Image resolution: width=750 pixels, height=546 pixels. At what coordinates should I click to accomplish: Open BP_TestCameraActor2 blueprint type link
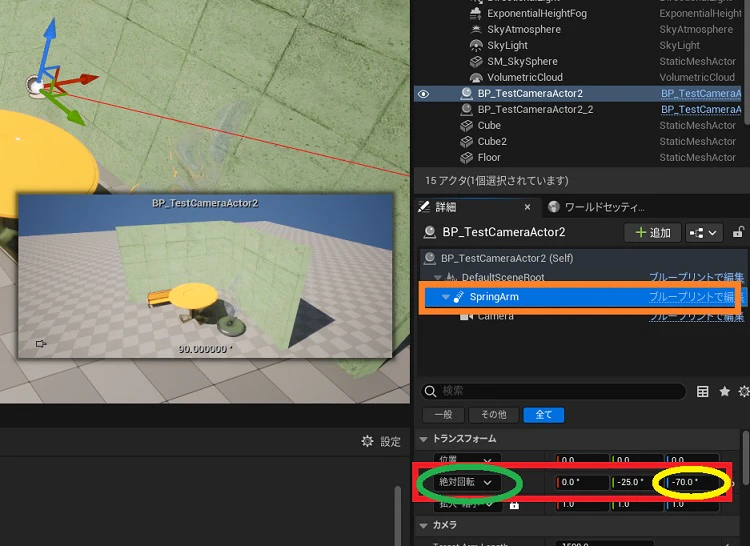click(x=701, y=93)
